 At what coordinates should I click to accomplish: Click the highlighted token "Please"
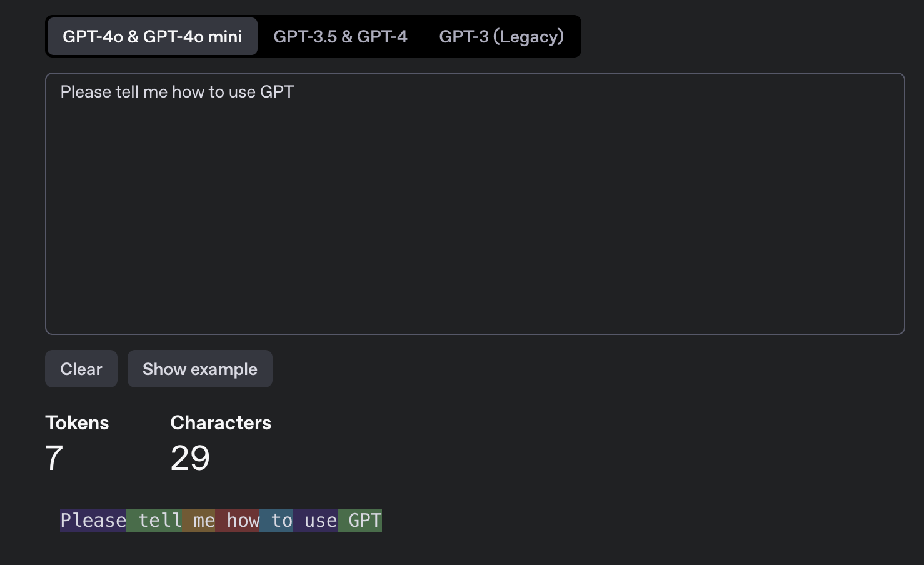(93, 521)
